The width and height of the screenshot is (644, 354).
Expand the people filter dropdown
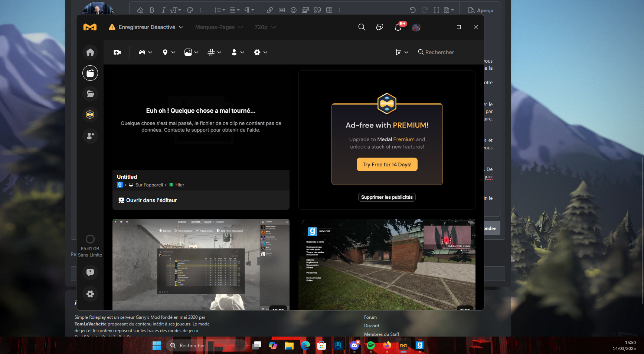[x=238, y=52]
